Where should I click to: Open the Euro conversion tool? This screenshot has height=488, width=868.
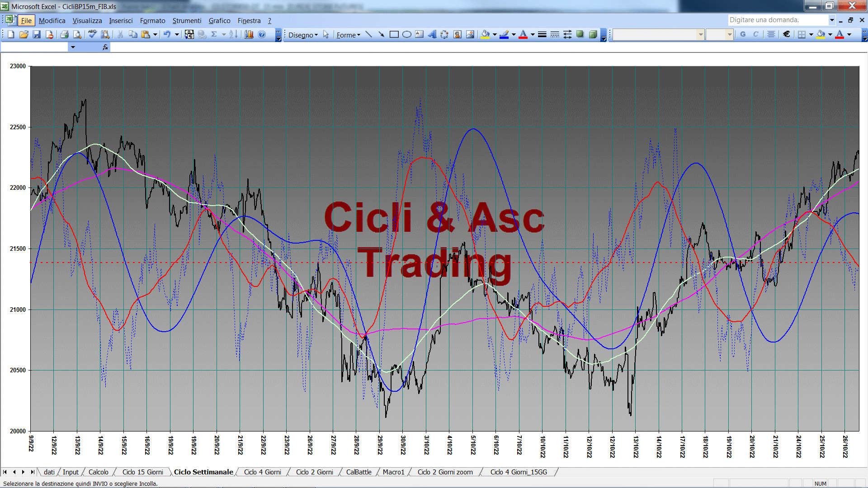(x=189, y=34)
